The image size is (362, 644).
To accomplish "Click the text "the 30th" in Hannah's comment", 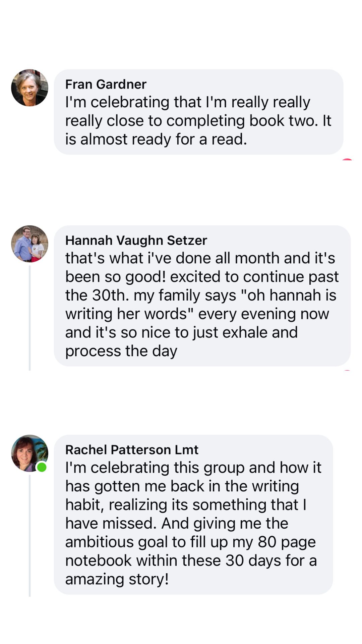I will coord(97,295).
